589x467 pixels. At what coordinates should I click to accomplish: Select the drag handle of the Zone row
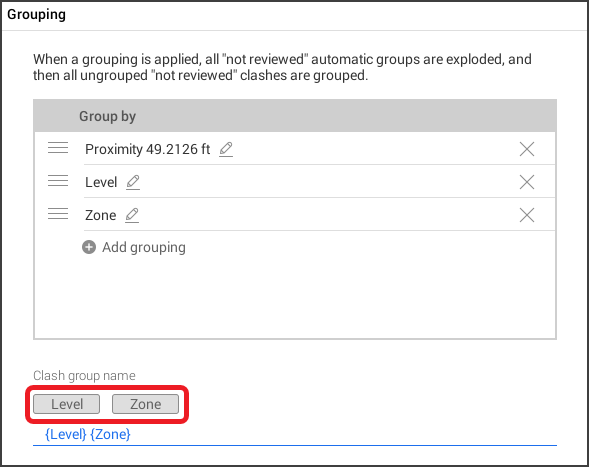(58, 214)
